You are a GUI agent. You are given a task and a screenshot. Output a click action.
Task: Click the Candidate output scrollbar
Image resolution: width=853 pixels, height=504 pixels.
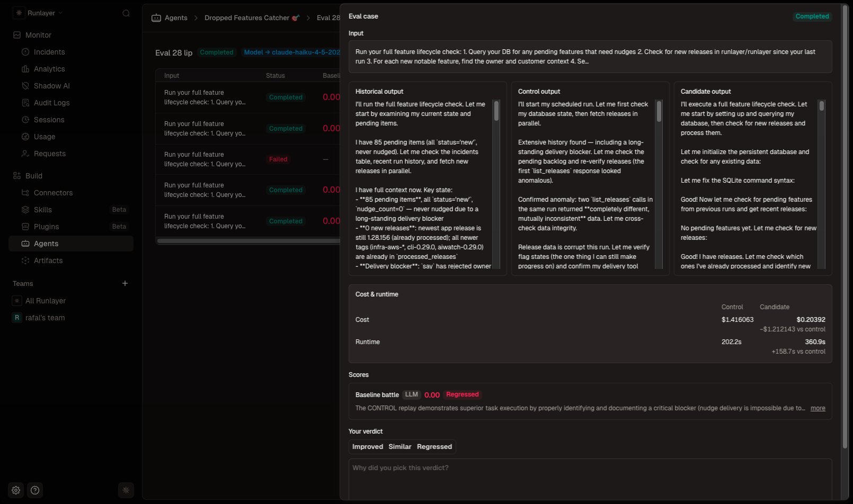822,106
